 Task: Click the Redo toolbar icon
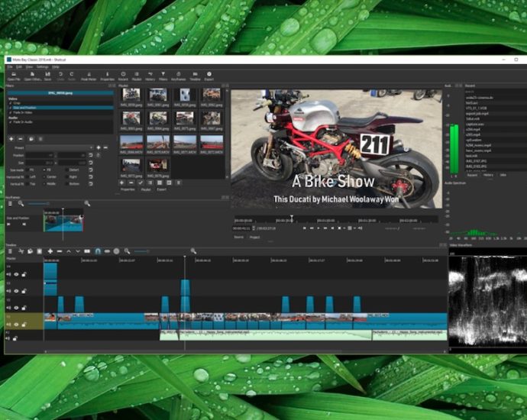[72, 76]
